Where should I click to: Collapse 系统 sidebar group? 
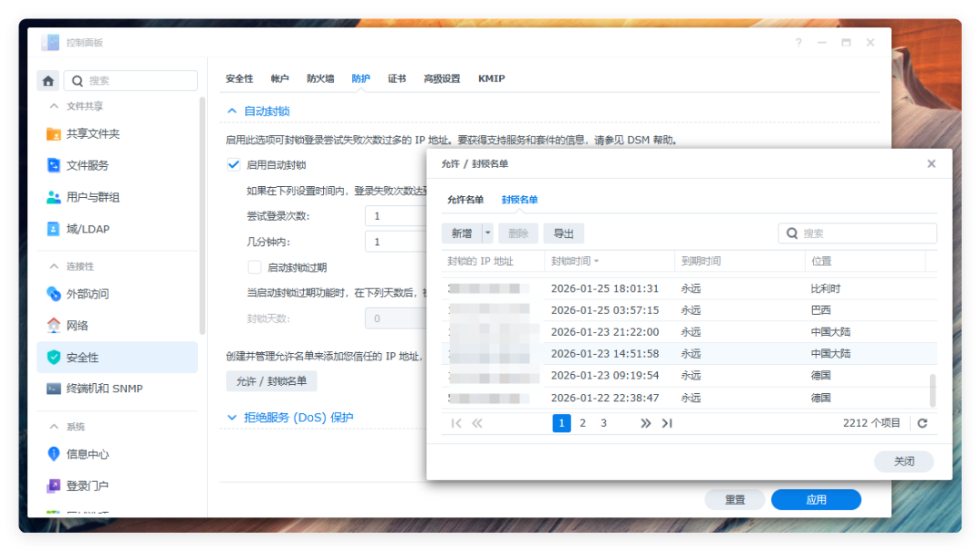[54, 427]
